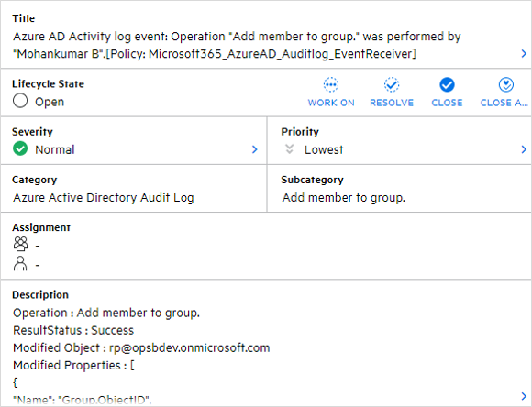Click the assigned group icon
Image resolution: width=532 pixels, height=407 pixels.
tap(20, 244)
